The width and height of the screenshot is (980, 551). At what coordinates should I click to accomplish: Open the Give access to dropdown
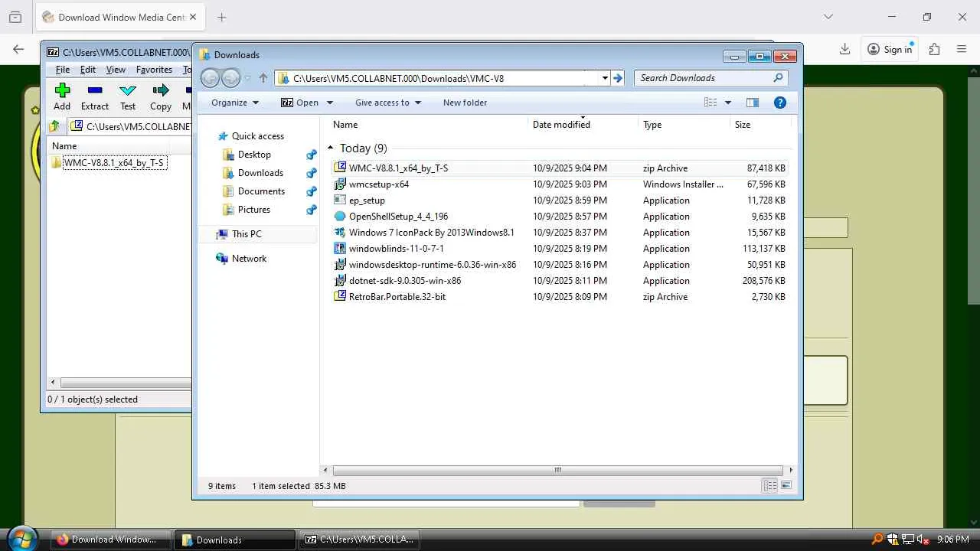click(388, 103)
